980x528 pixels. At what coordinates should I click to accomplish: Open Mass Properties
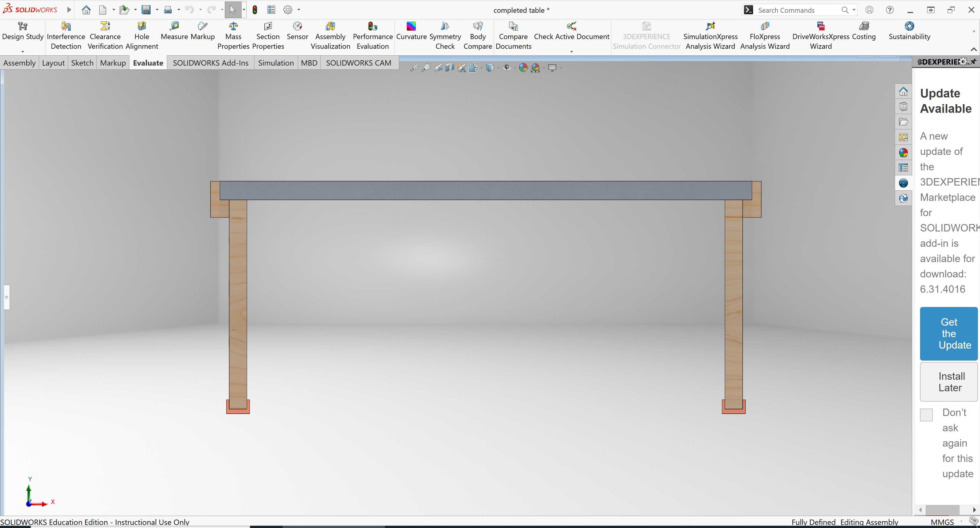pos(233,36)
